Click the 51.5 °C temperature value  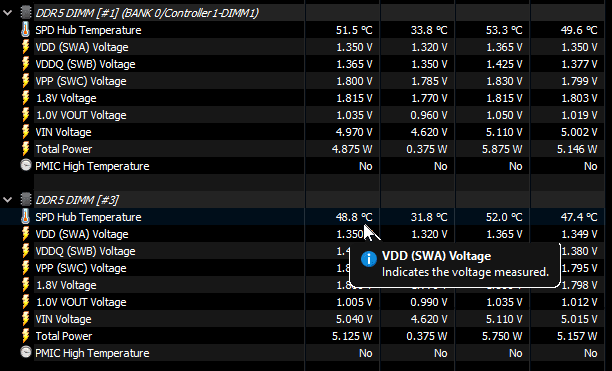[354, 30]
